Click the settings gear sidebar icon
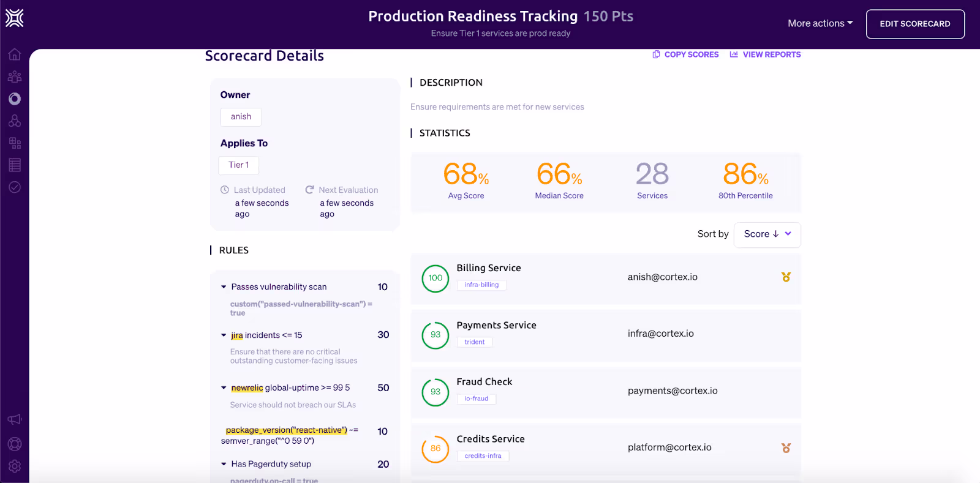980x483 pixels. pos(15,466)
